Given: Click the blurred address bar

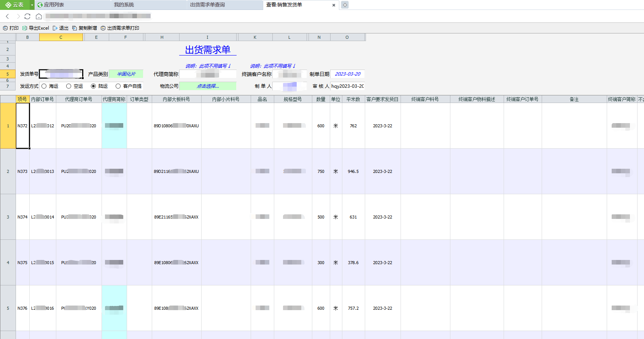Looking at the screenshot, I should [x=98, y=16].
